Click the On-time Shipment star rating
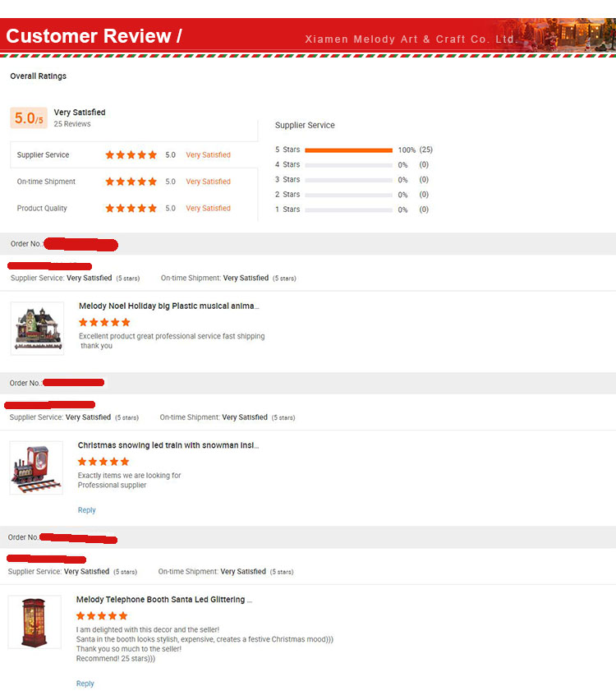The height and width of the screenshot is (700, 616). 131,182
